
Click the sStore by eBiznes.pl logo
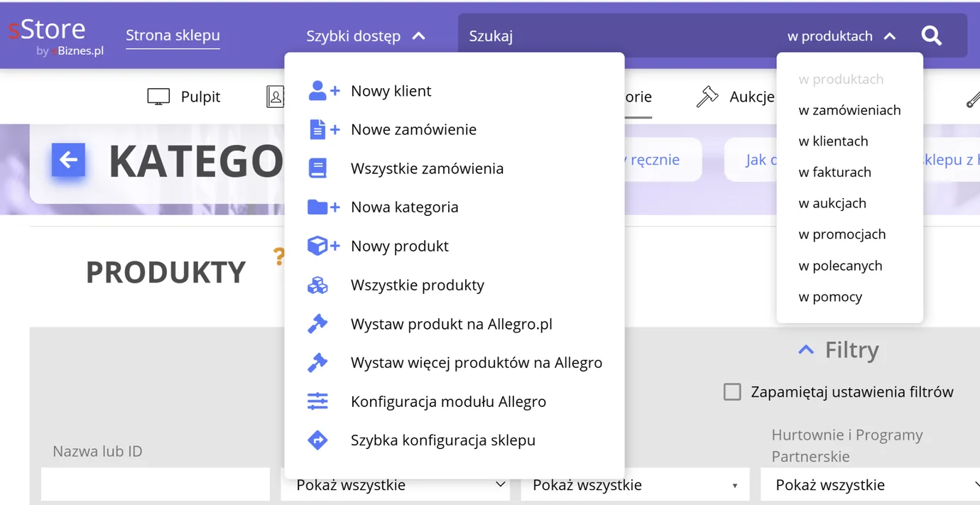[x=57, y=37]
